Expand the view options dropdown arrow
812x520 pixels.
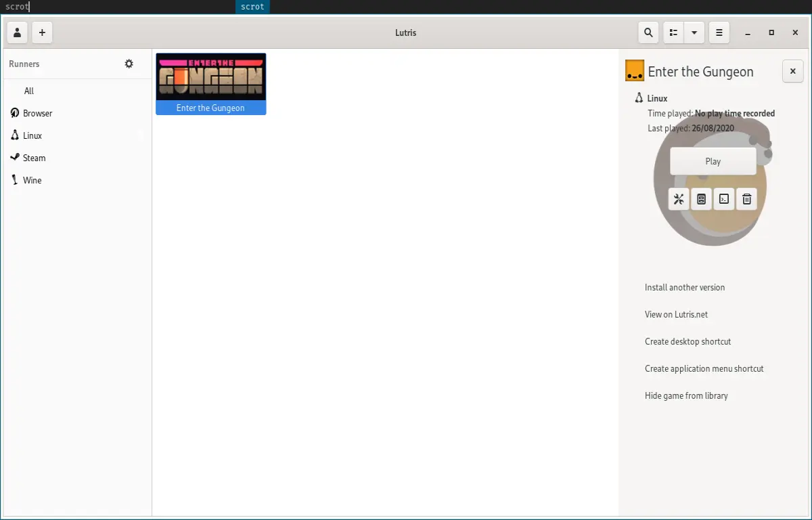695,32
